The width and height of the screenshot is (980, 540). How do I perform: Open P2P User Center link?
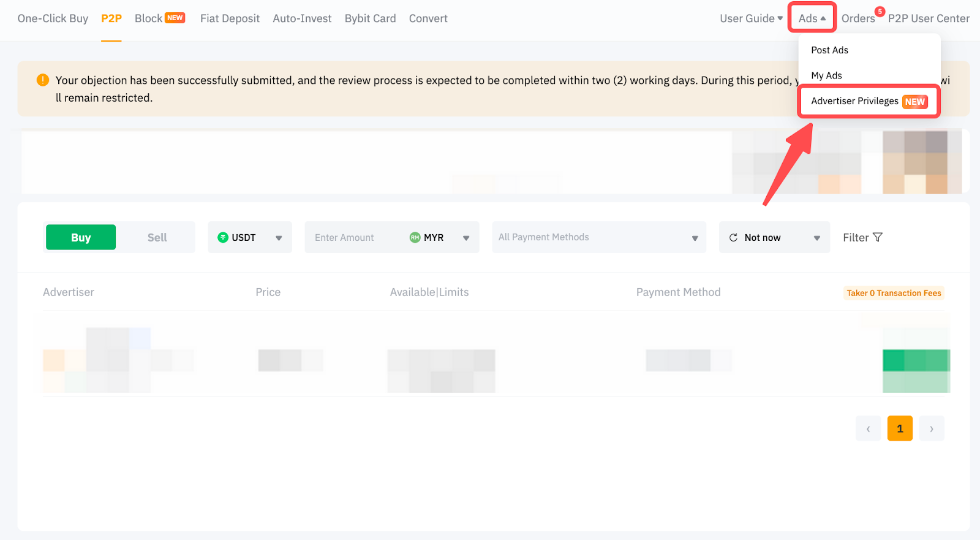coord(929,18)
